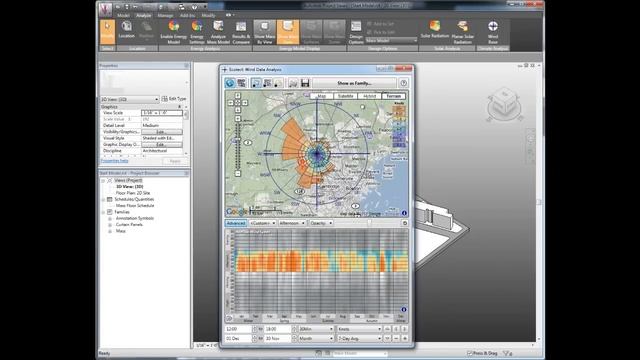The height and width of the screenshot is (360, 640).
Task: Select the Terrain map type tab
Action: tap(393, 96)
